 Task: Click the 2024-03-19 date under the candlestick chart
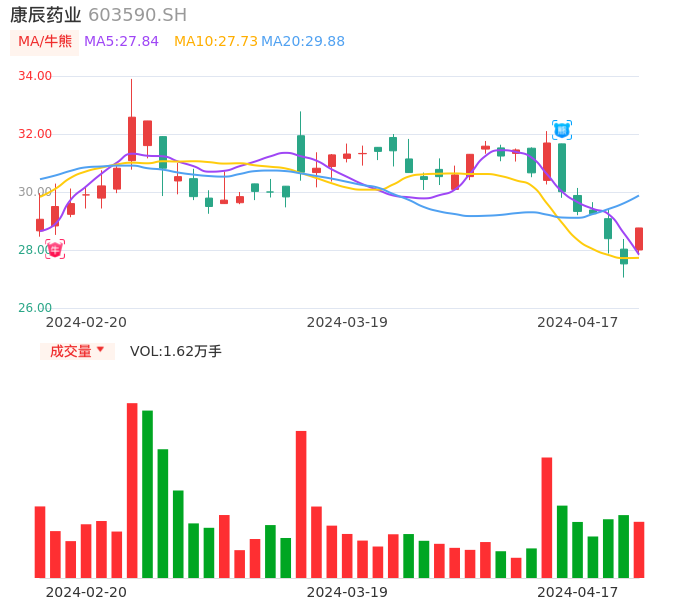pos(347,322)
